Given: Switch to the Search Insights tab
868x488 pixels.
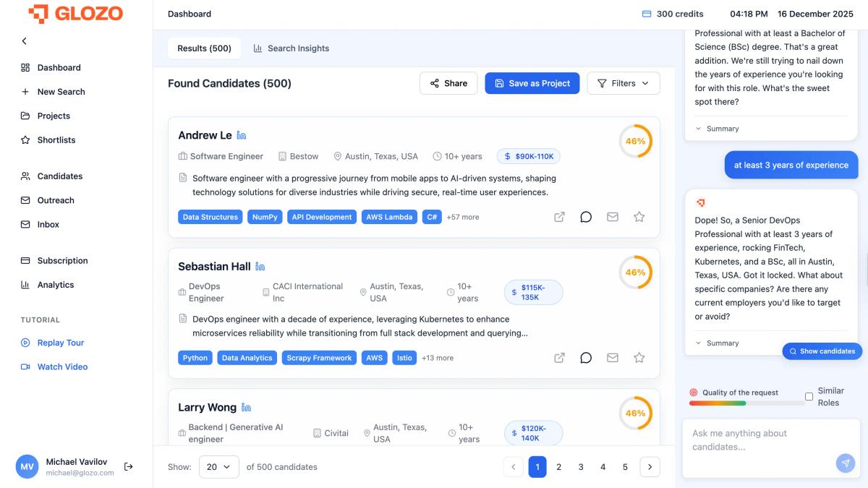Looking at the screenshot, I should [291, 48].
